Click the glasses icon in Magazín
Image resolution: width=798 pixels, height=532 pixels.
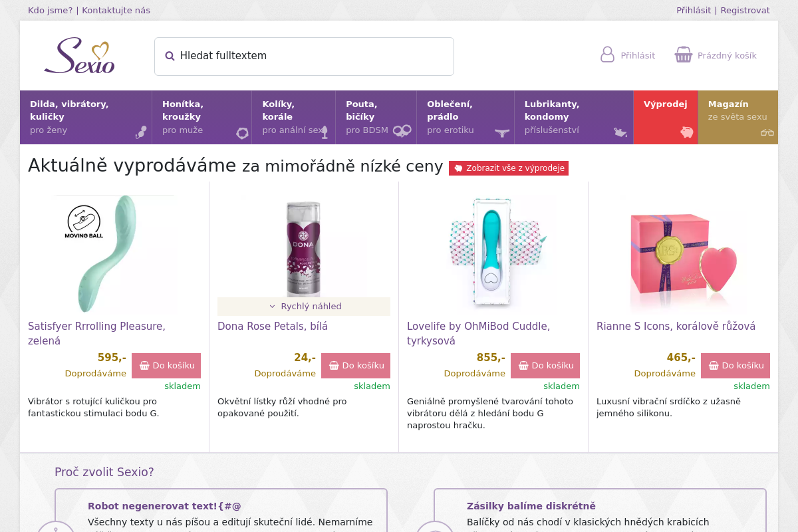(x=767, y=132)
